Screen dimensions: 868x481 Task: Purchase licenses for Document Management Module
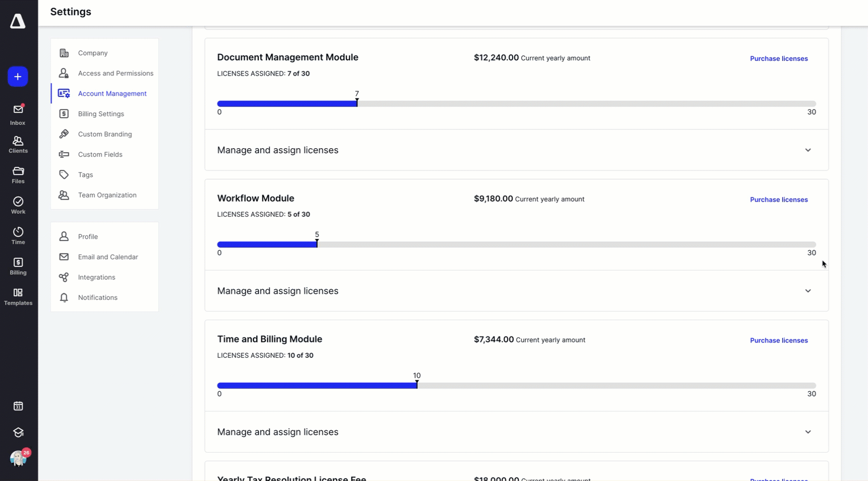coord(779,58)
